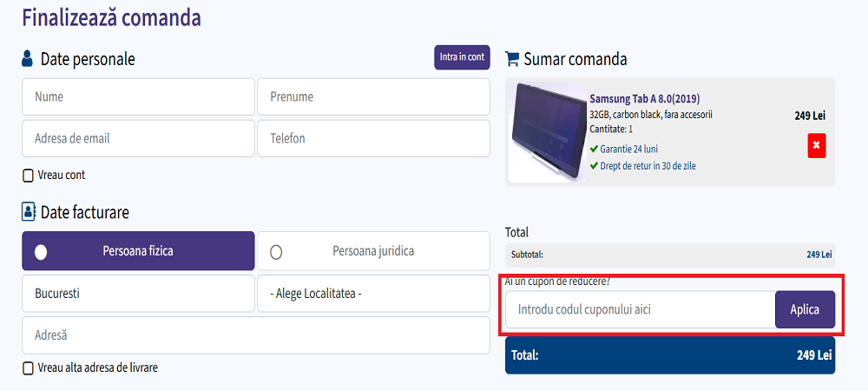
Task: Click the green checkmark next to Garantie 24 luni
Action: [594, 149]
